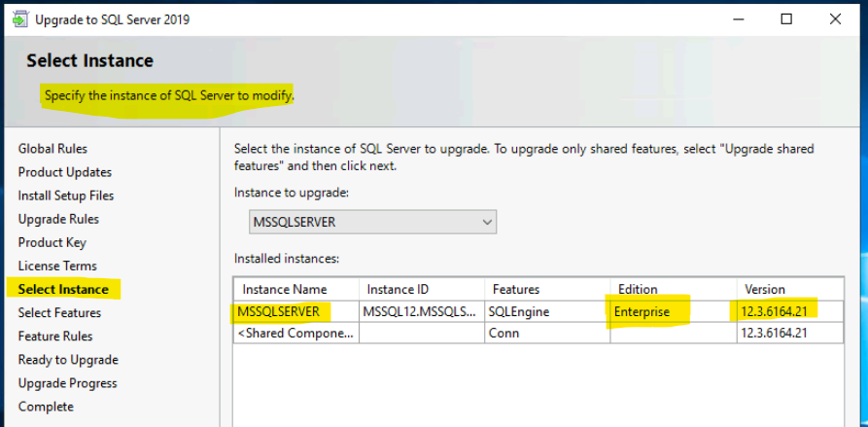The width and height of the screenshot is (868, 427).
Task: Click the 'Instance to upgrade:' label
Action: pos(292,193)
